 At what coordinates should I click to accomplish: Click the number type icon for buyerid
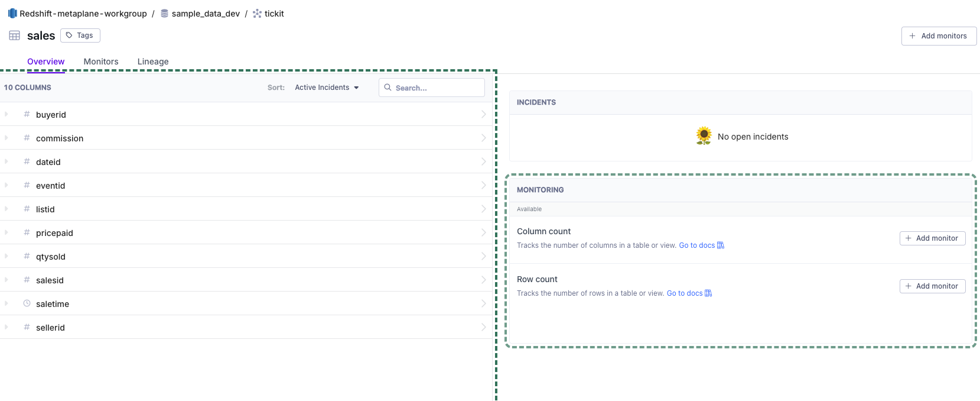tap(27, 114)
